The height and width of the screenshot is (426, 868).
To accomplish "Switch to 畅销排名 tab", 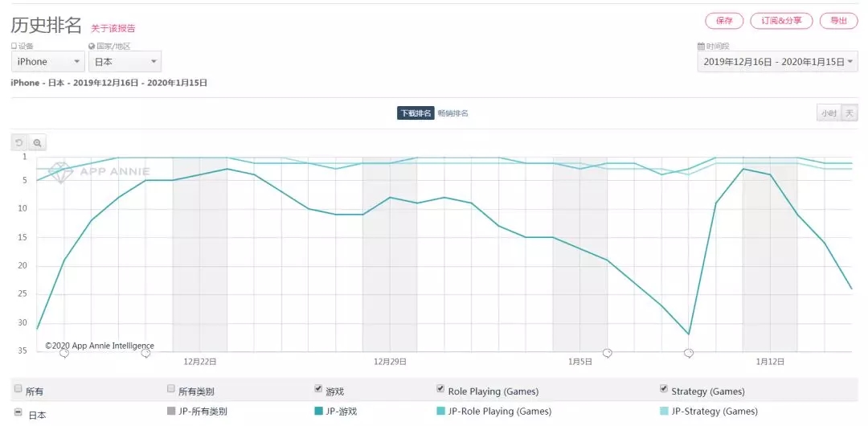I will coord(453,113).
